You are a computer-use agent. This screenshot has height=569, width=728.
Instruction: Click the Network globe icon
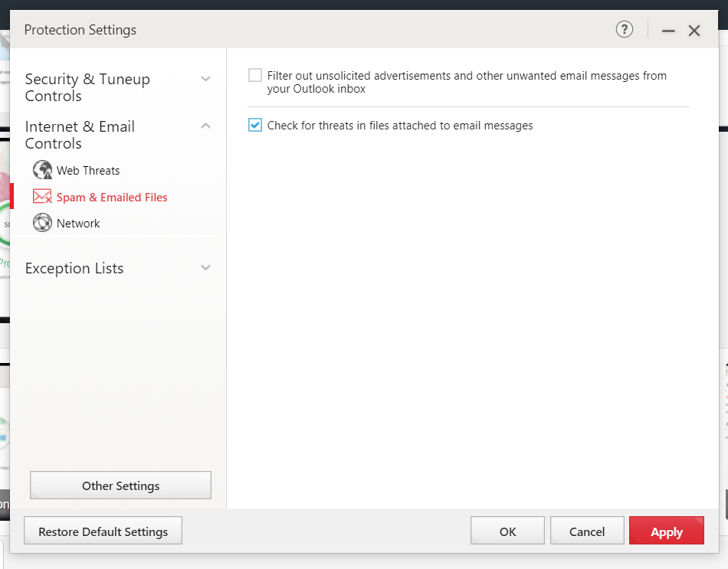(42, 223)
